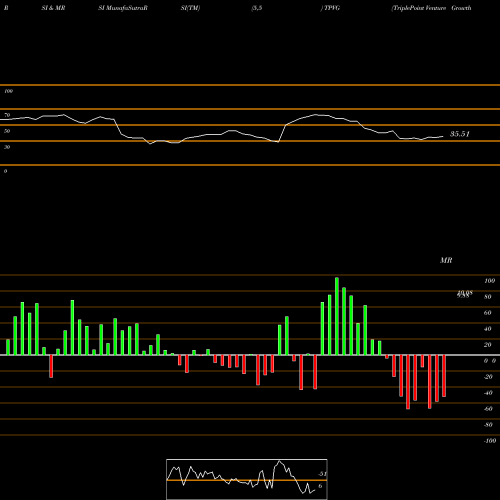500x500 pixels.
Task: Click the 'SI(TM)' header text
Action: 190,8
